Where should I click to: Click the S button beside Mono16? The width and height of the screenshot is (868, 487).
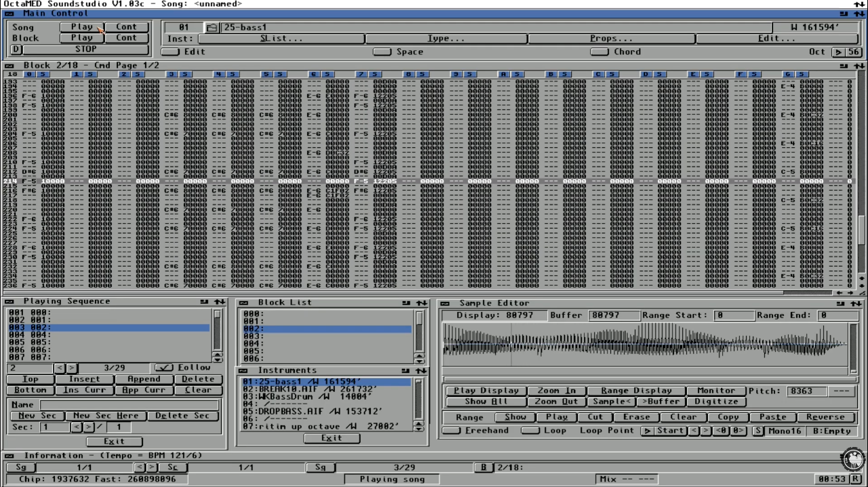[758, 431]
